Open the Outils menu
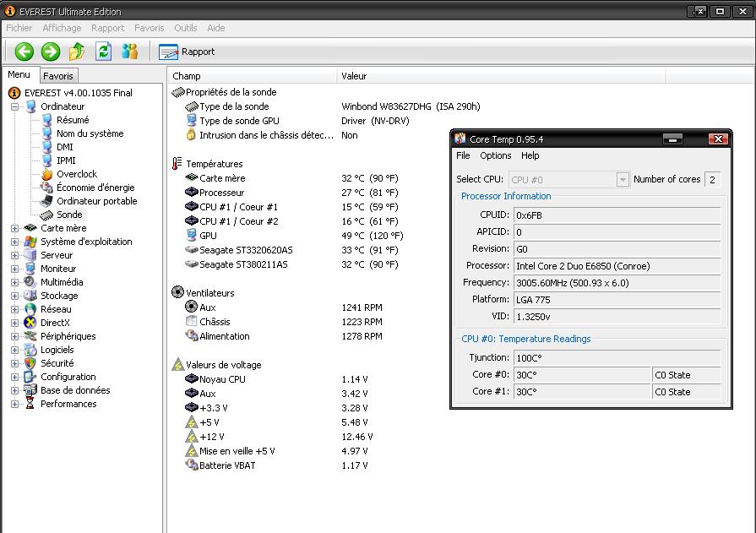Image resolution: width=756 pixels, height=533 pixels. coord(185,28)
